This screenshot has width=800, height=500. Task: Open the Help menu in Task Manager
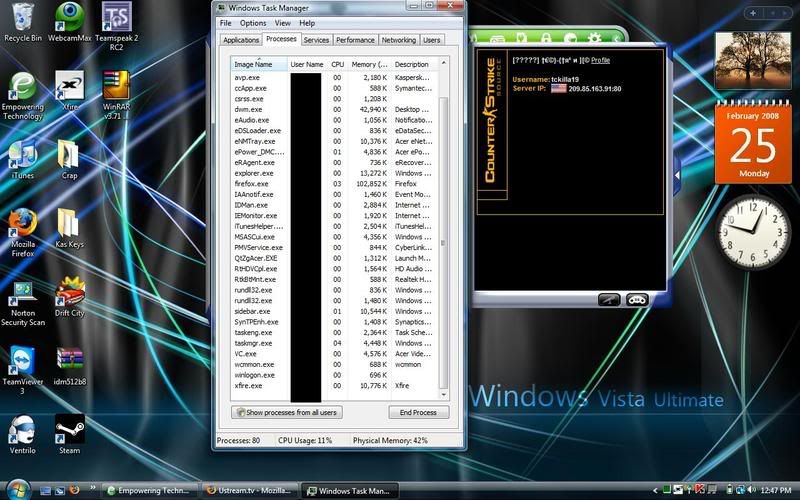pos(307,23)
